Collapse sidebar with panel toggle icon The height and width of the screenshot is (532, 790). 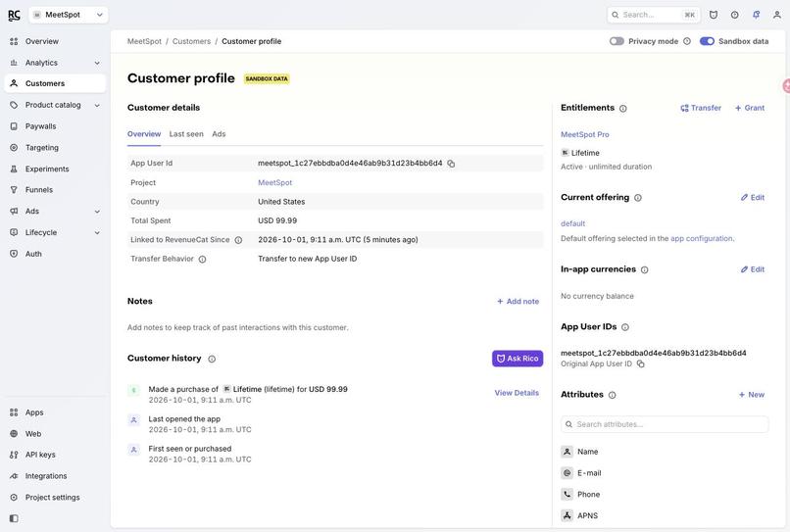[x=14, y=518]
